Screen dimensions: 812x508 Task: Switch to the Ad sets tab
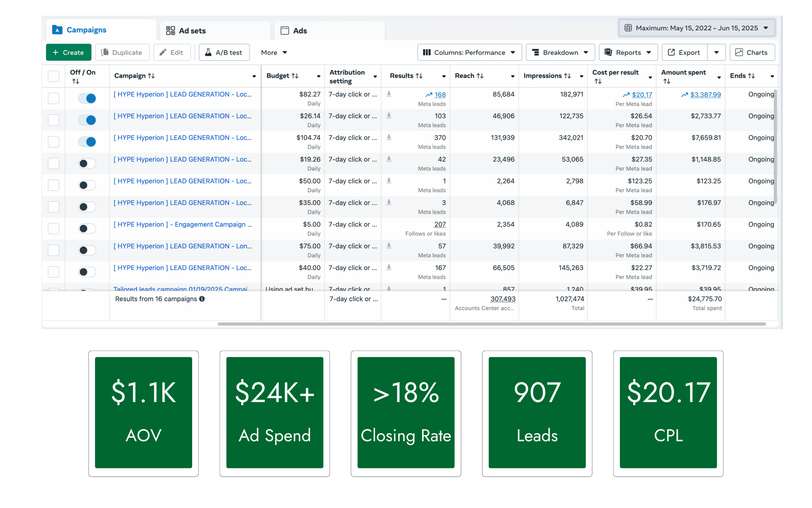(215, 30)
